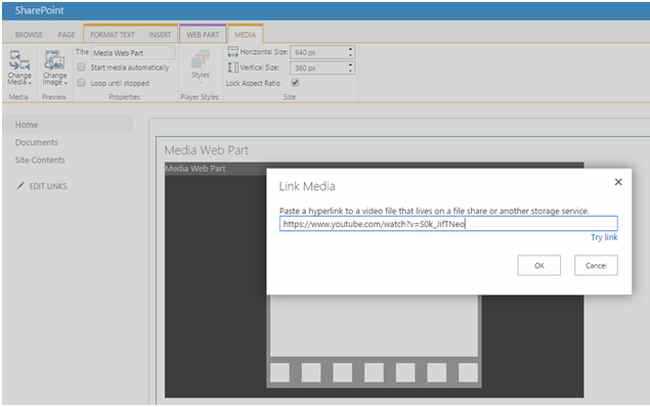650x407 pixels.
Task: Open the Player Styles gallery
Action: tap(200, 65)
